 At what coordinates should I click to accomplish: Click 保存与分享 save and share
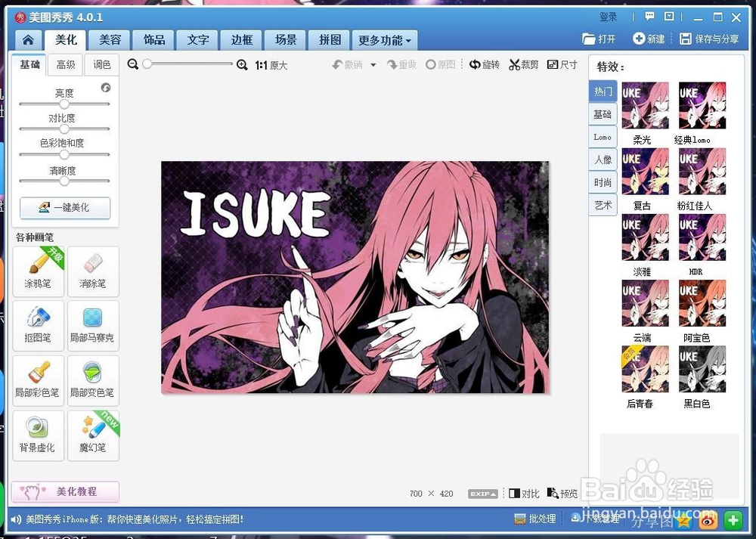[709, 39]
